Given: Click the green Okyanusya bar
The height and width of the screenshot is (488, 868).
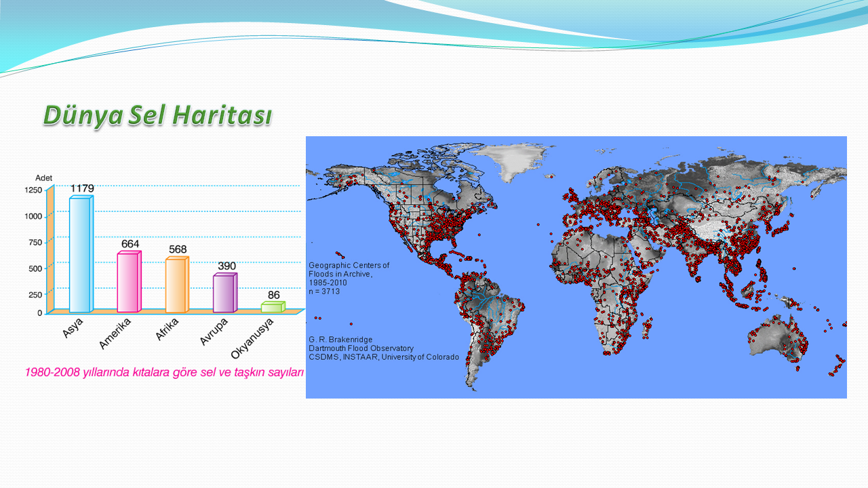Looking at the screenshot, I should 273,306.
